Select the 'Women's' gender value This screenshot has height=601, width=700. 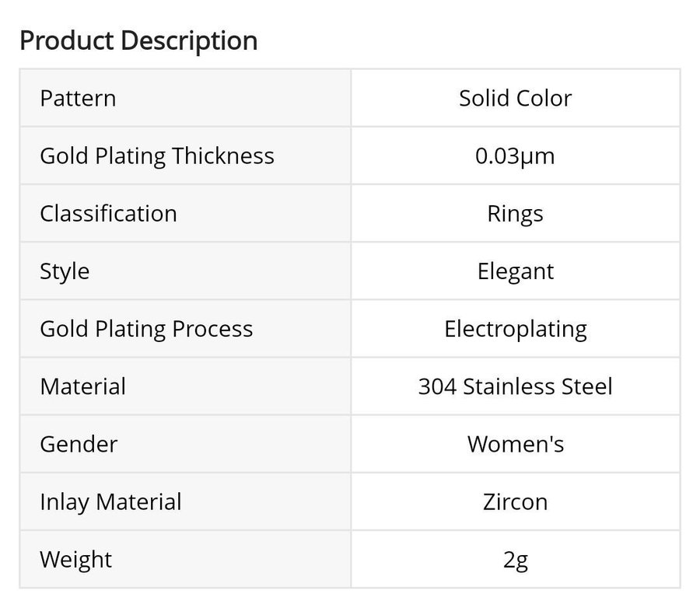(x=515, y=444)
